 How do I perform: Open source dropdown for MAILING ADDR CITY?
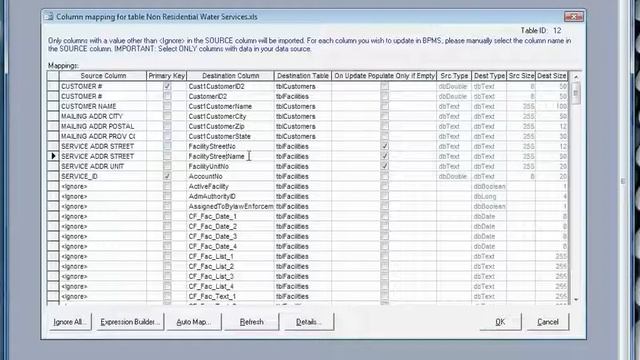point(103,116)
